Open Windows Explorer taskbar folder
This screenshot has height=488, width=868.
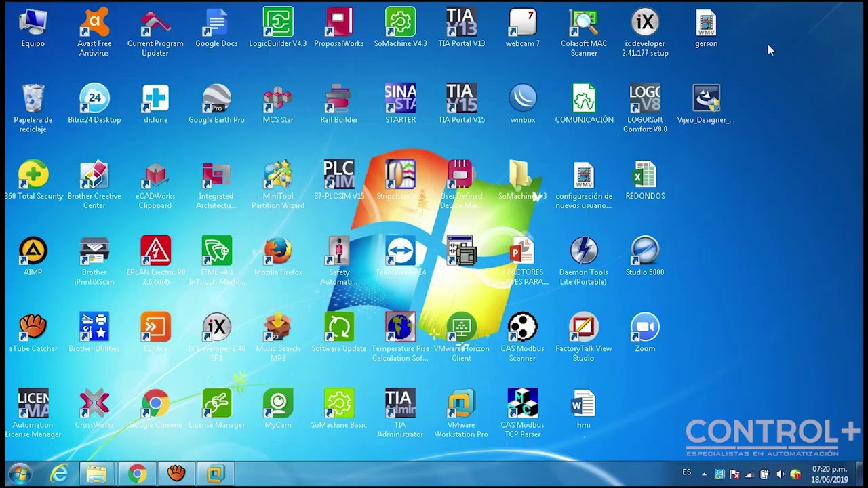tap(96, 473)
